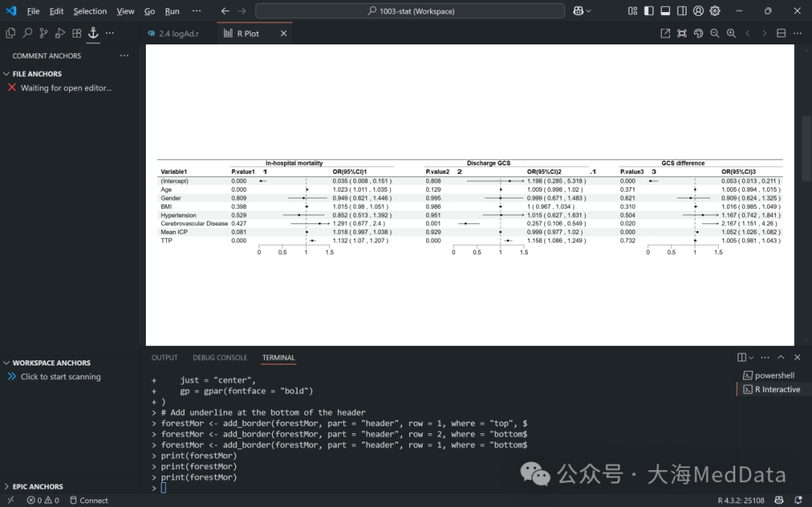Click Copilot status icon in status bar
812x507 pixels.
[x=779, y=500]
